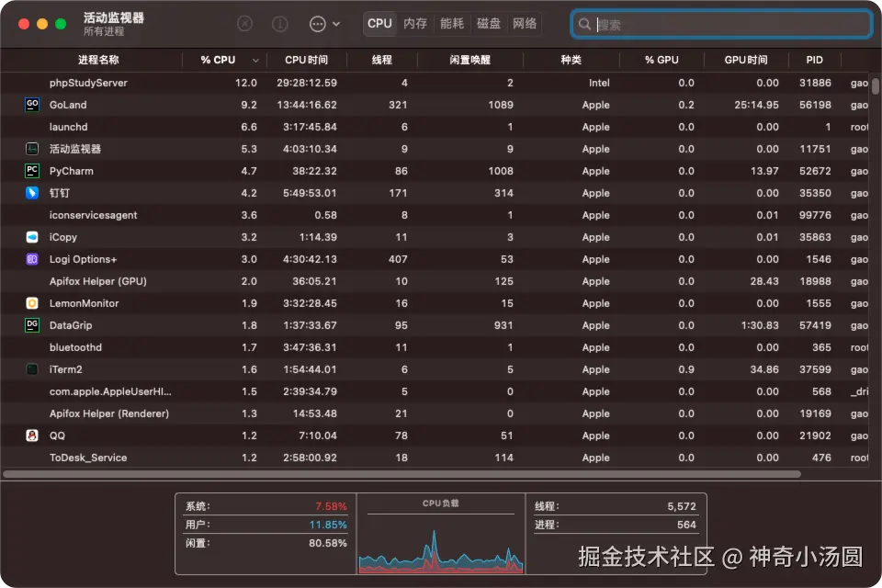The width and height of the screenshot is (882, 588).
Task: Open the ellipsis more-actions menu
Action: 318,24
